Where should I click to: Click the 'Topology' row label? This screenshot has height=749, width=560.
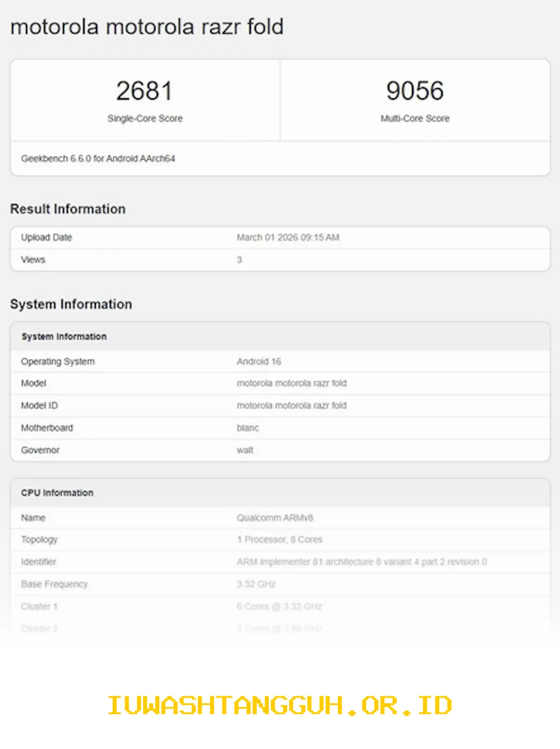(39, 540)
